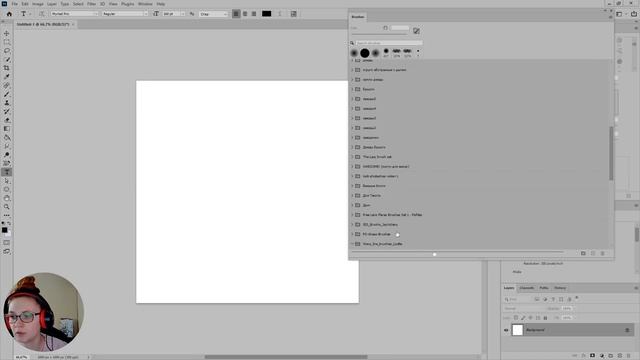Toggle text orientation in options bar
Screen dimensions: 640x360
click(42, 14)
